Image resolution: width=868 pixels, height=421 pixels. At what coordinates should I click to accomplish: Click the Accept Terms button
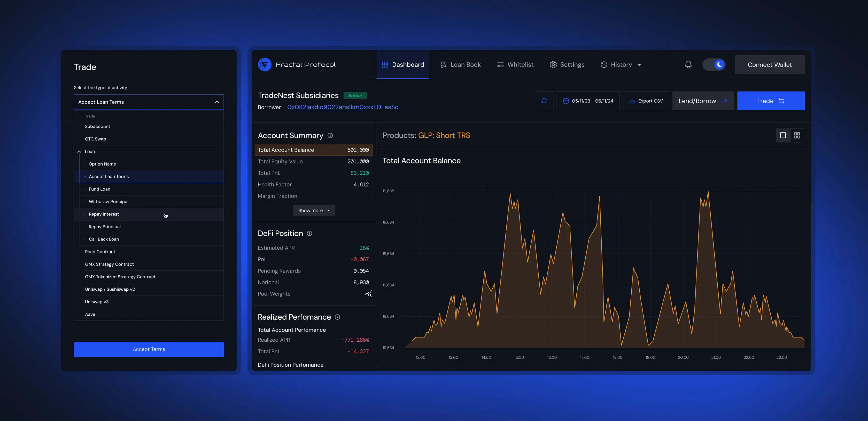coord(149,349)
